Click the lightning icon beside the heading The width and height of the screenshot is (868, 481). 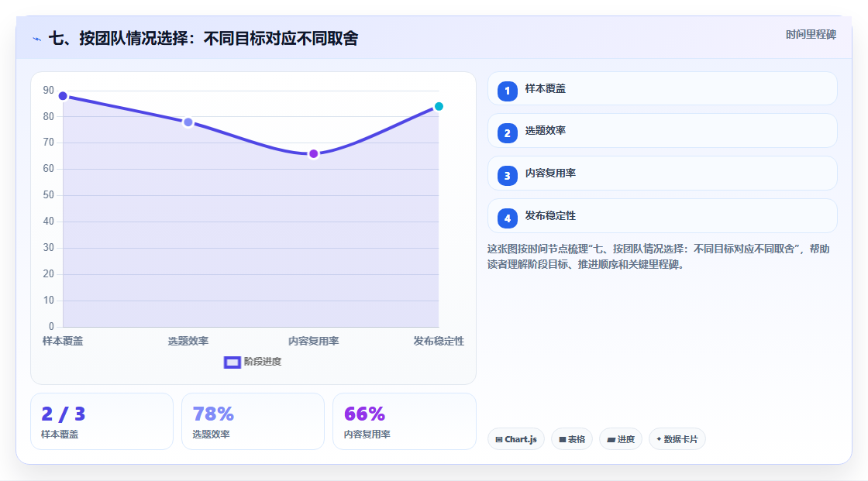click(37, 39)
